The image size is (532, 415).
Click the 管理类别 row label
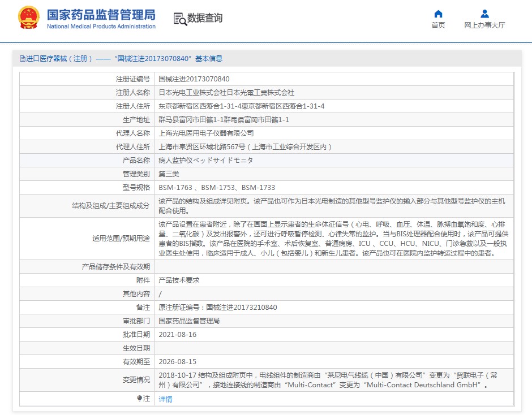[136, 174]
